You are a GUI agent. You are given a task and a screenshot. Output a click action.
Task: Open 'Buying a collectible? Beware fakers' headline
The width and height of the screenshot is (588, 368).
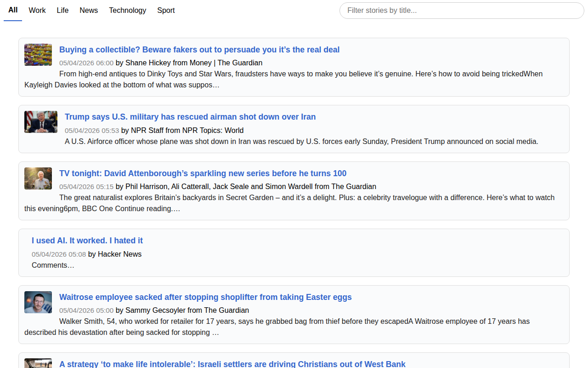(199, 50)
